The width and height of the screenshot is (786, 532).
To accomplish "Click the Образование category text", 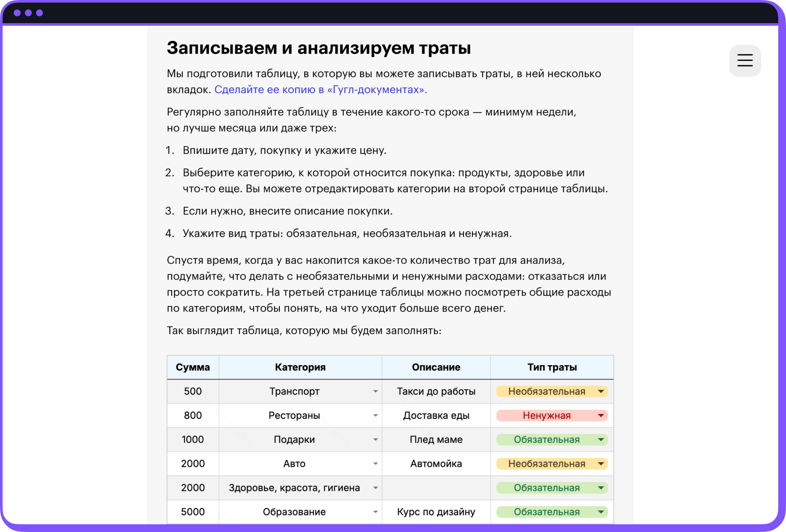I will (x=294, y=511).
